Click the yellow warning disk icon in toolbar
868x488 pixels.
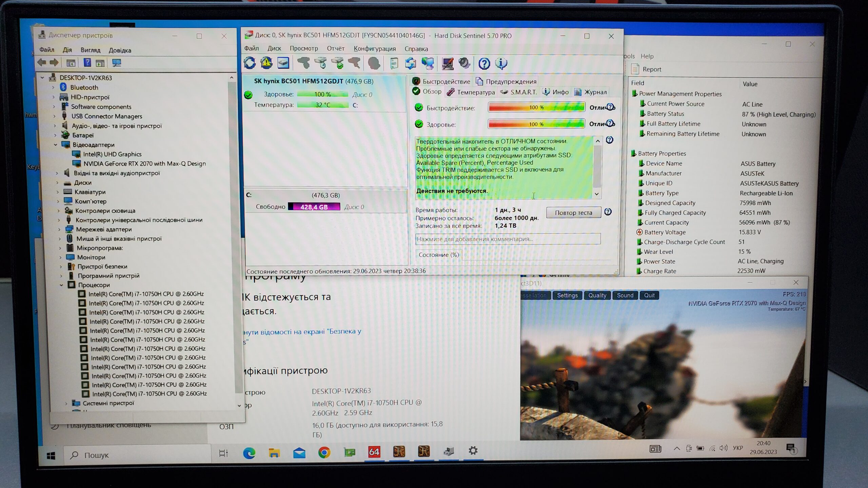[267, 63]
